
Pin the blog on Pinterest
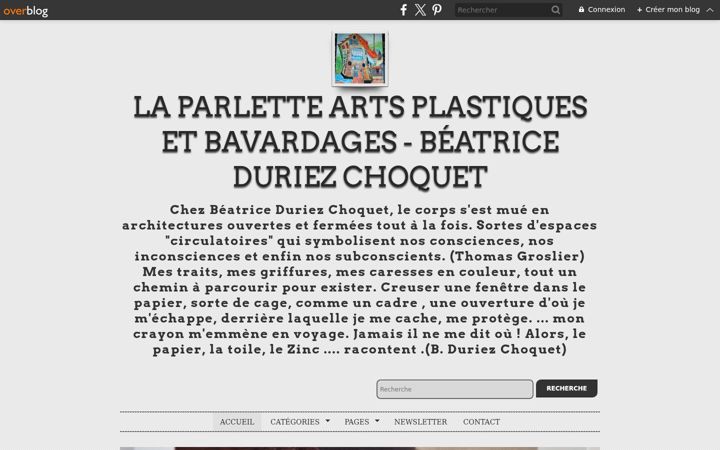437,10
